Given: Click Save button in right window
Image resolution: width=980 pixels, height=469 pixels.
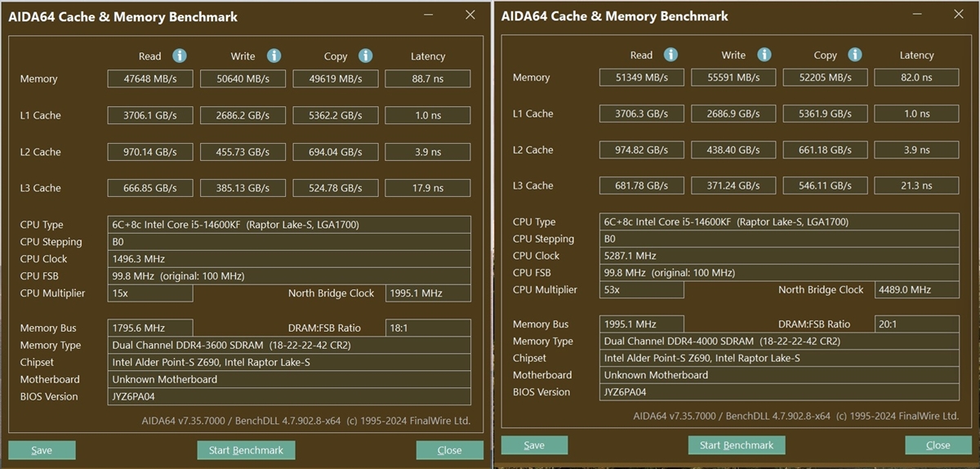Looking at the screenshot, I should [x=534, y=445].
